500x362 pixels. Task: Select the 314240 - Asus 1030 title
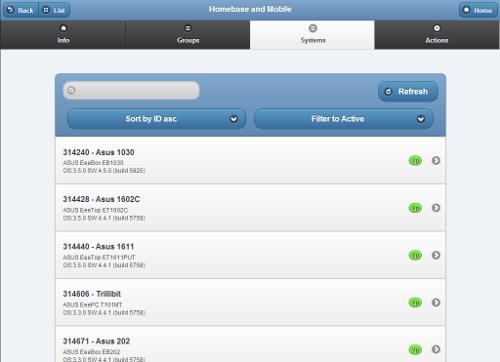tap(99, 152)
